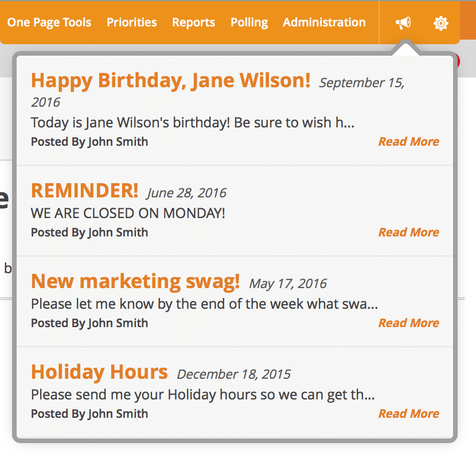Image resolution: width=476 pixels, height=458 pixels.
Task: Click the swag request preview text
Action: coord(205,304)
